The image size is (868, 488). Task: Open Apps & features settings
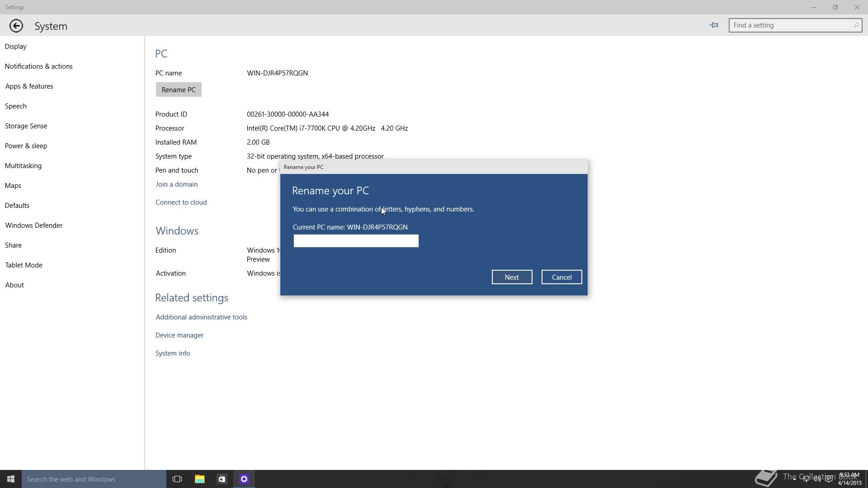[x=72, y=86]
